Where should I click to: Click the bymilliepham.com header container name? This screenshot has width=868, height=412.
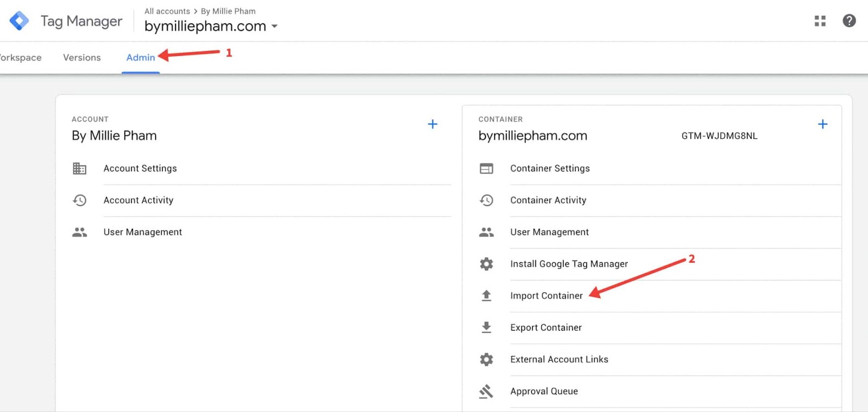205,26
